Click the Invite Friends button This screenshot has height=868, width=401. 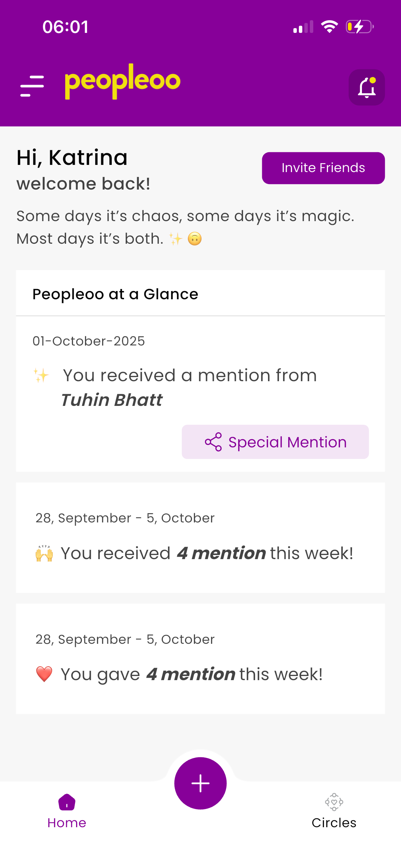click(323, 168)
